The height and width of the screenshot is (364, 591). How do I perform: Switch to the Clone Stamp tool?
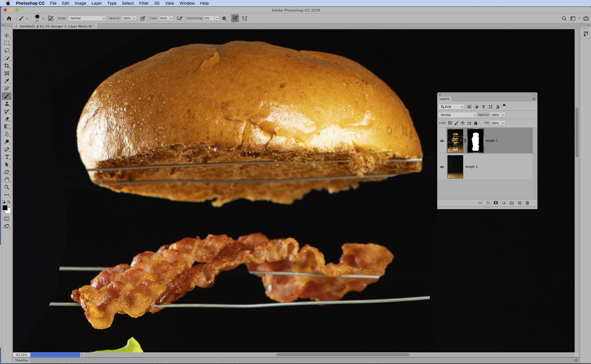click(x=7, y=104)
